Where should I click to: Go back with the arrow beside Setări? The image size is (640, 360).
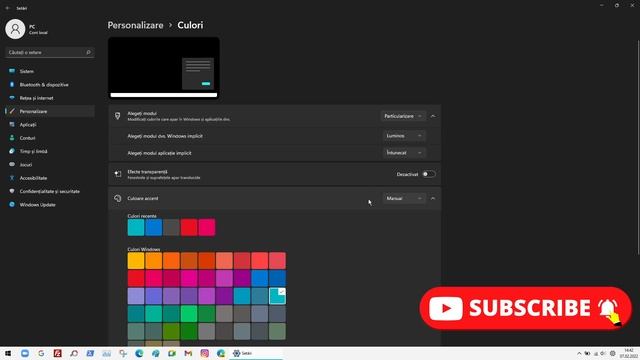coord(7,8)
